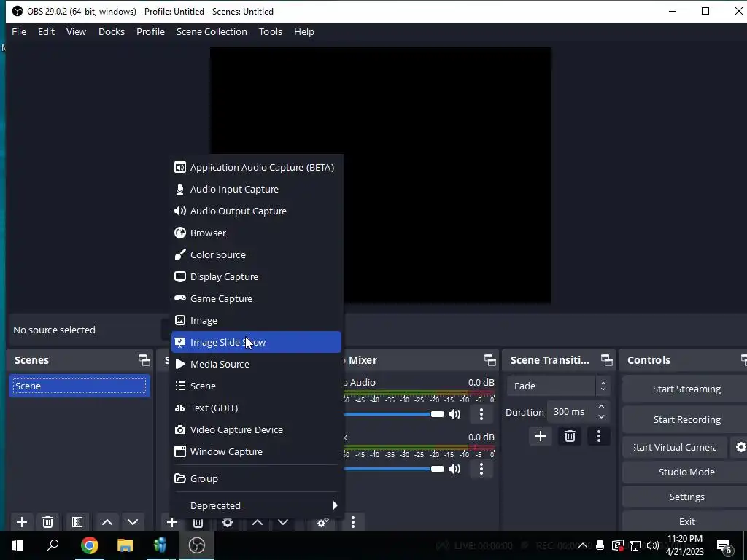Add a Color Source
Viewport: 747px width, 560px height.
point(256,254)
